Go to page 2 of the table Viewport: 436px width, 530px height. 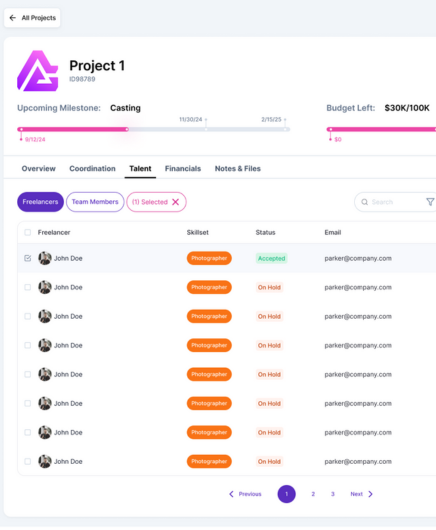coord(313,494)
